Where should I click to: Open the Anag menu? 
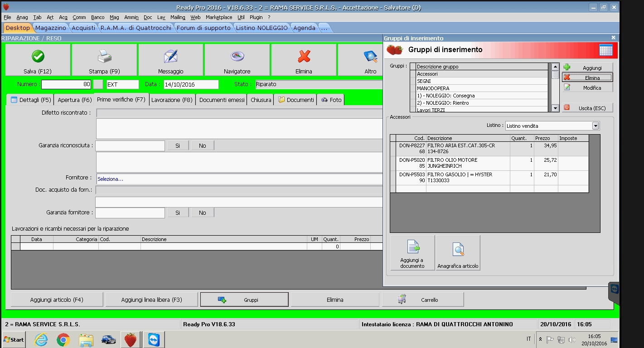[x=22, y=17]
